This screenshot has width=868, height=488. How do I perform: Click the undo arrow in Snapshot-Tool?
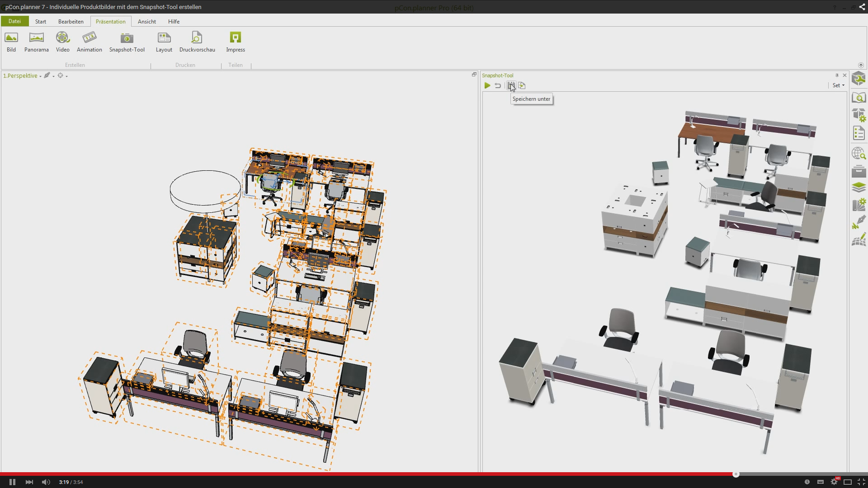pyautogui.click(x=498, y=85)
